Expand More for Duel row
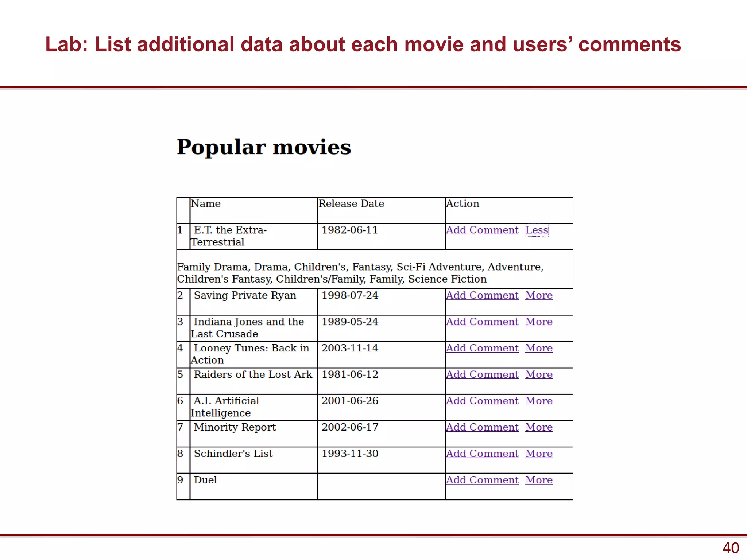 539,480
